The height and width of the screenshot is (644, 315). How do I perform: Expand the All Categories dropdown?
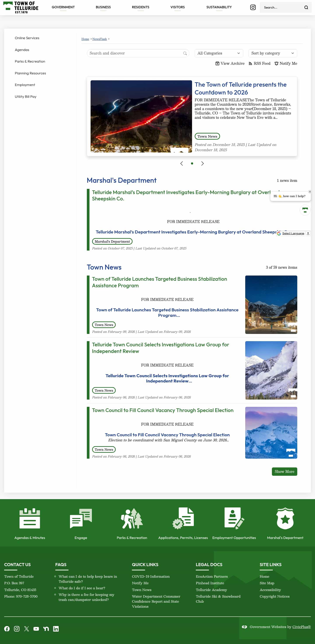tap(219, 53)
